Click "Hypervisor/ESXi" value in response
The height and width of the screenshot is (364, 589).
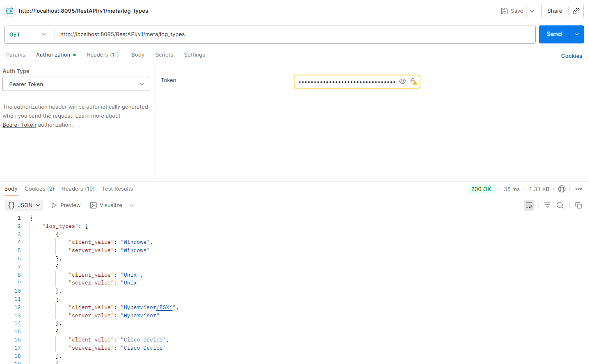149,307
